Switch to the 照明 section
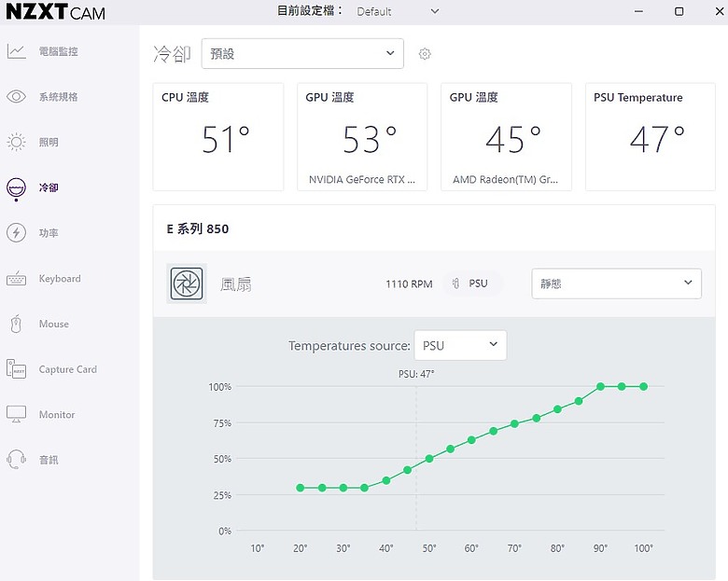Screen dimensions: 728x581 pyautogui.click(x=49, y=142)
